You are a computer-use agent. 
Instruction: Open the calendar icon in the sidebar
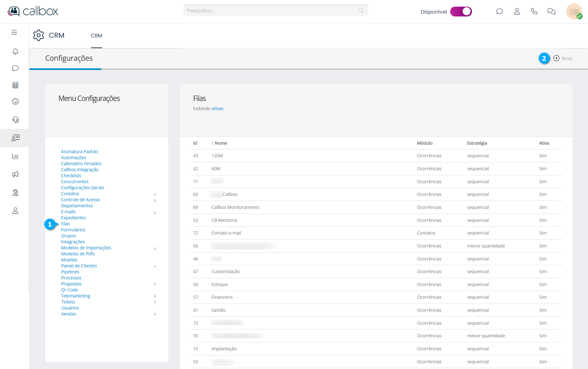(x=15, y=85)
